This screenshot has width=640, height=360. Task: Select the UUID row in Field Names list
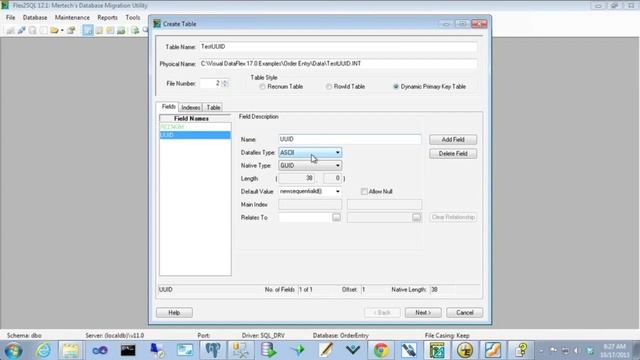coord(195,135)
